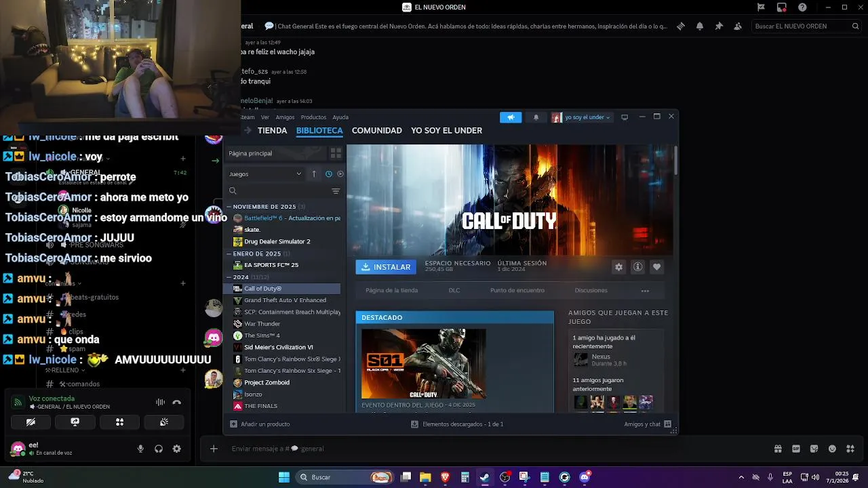Toggle the recent activity clock filter
Image resolution: width=868 pixels, height=488 pixels.
tap(329, 174)
